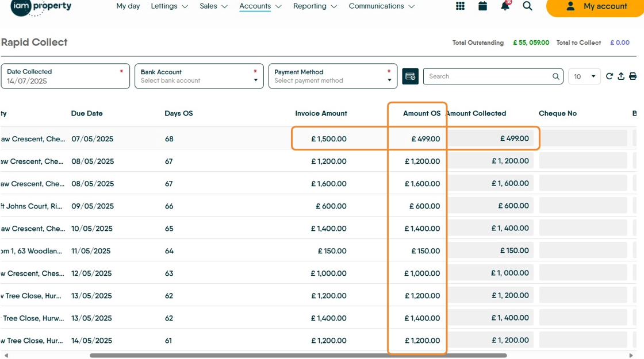
Task: Click the horizontal scrollbar of the table
Action: tap(298, 356)
